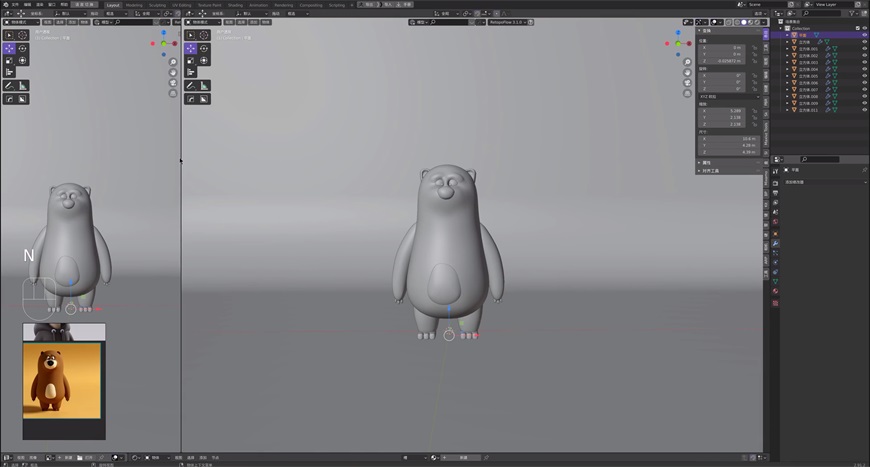This screenshot has width=870, height=467.
Task: Select the Measure tool in the right viewport
Action: (x=204, y=85)
